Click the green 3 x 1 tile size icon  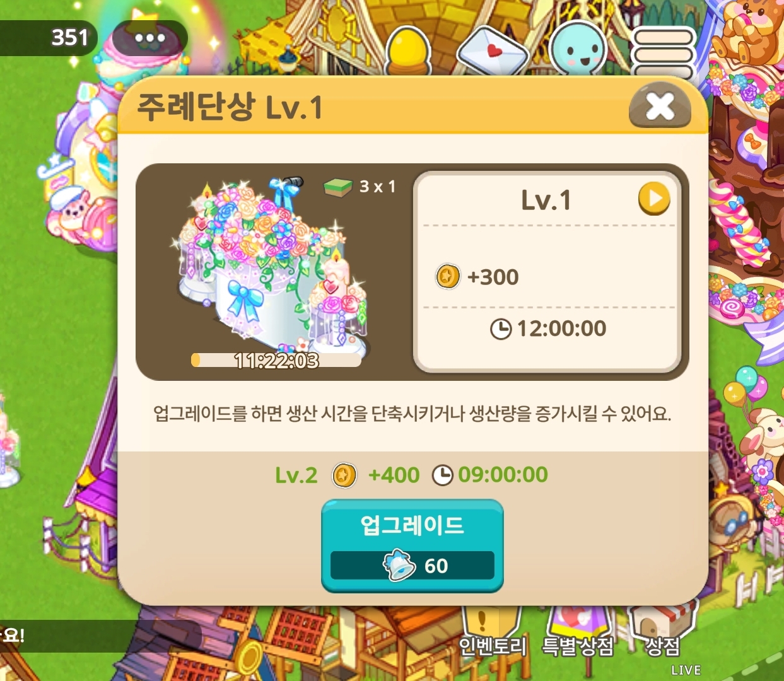(x=338, y=187)
